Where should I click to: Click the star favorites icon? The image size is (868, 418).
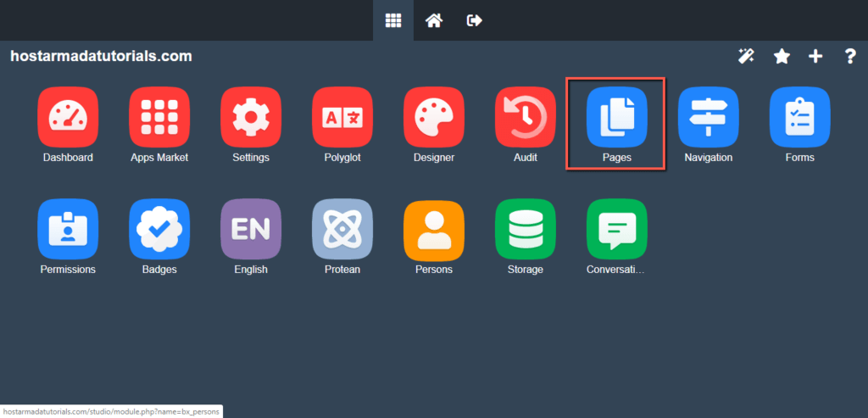(x=782, y=56)
